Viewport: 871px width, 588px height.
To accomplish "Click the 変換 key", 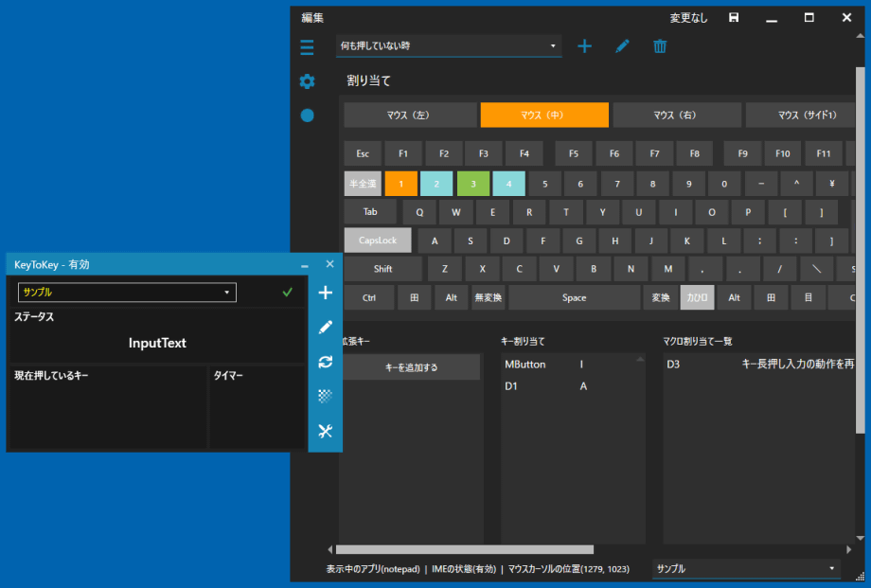I will tap(661, 298).
